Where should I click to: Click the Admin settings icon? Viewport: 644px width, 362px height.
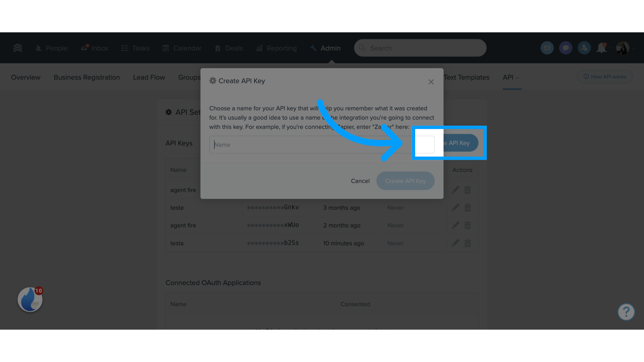(314, 48)
